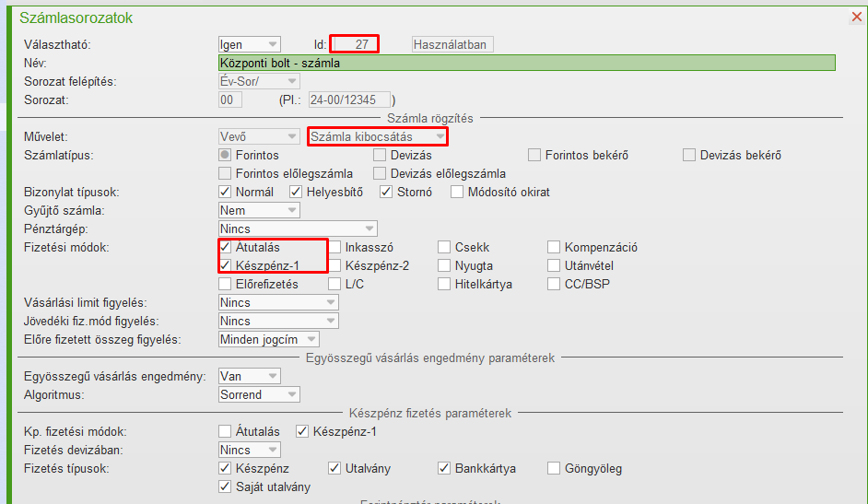Check the Módosító okirat checkbox

pos(457,192)
